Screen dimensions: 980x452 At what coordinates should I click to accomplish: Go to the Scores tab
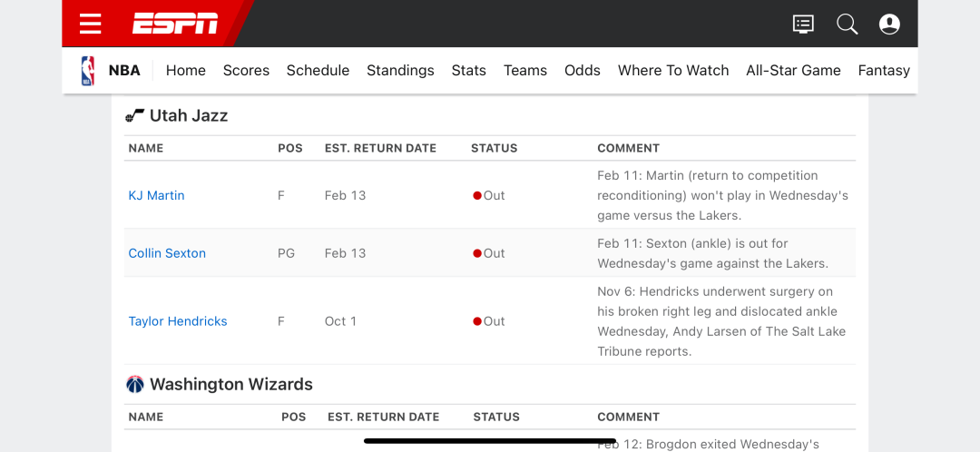click(x=246, y=70)
